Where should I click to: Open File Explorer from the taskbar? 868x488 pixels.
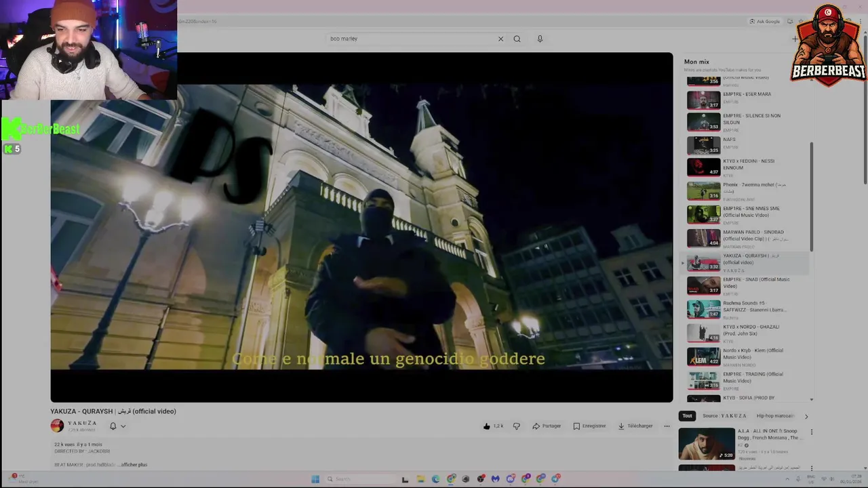click(x=420, y=479)
